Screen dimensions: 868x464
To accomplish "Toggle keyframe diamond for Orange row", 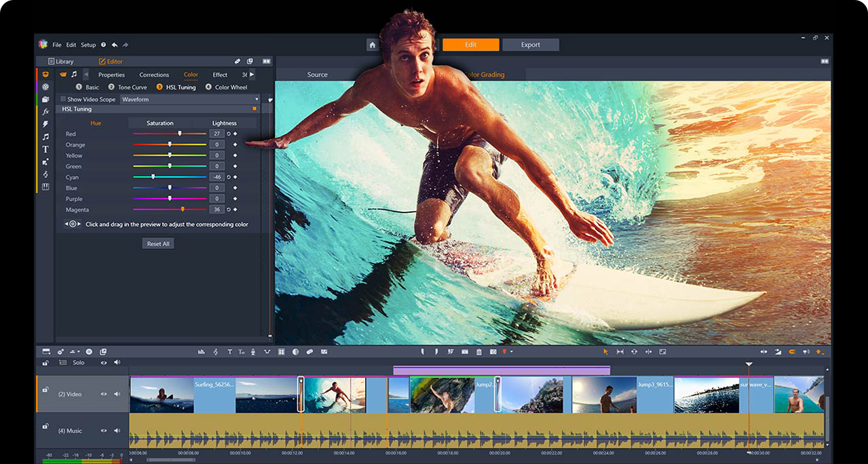I will (x=235, y=144).
